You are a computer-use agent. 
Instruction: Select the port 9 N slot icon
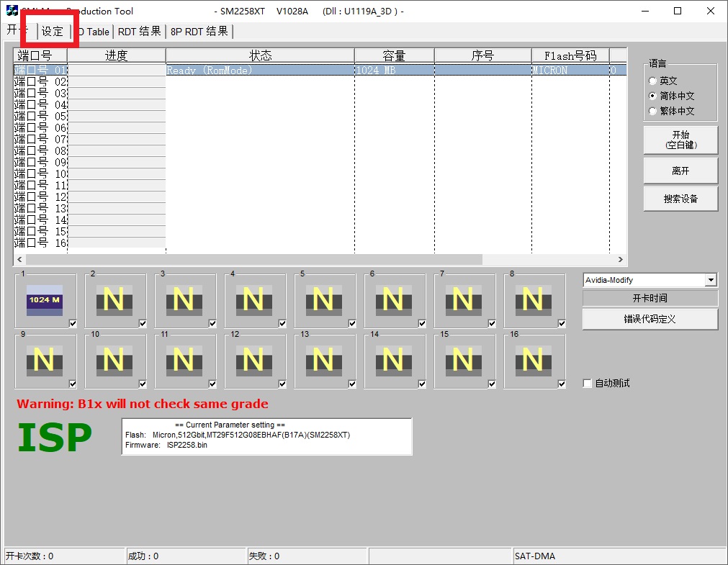(x=45, y=360)
